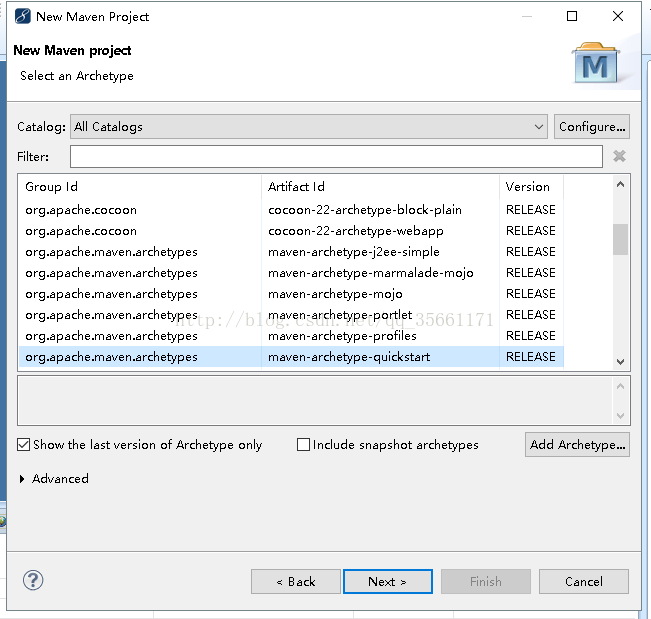Viewport: 651px width, 619px height.
Task: Open the Catalog dropdown
Action: click(x=309, y=127)
